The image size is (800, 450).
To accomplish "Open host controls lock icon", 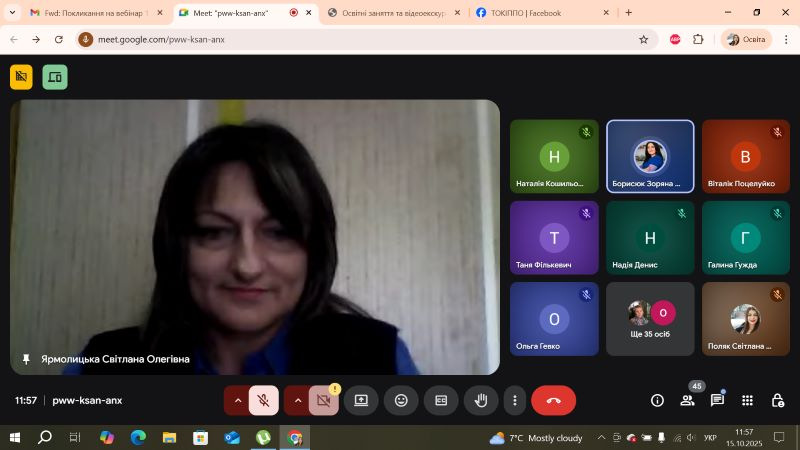I will [x=777, y=400].
